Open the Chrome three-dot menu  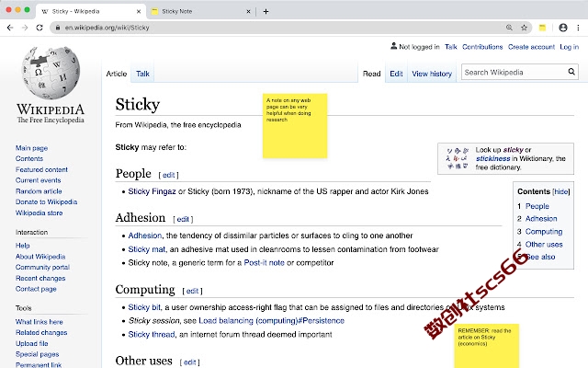[578, 28]
